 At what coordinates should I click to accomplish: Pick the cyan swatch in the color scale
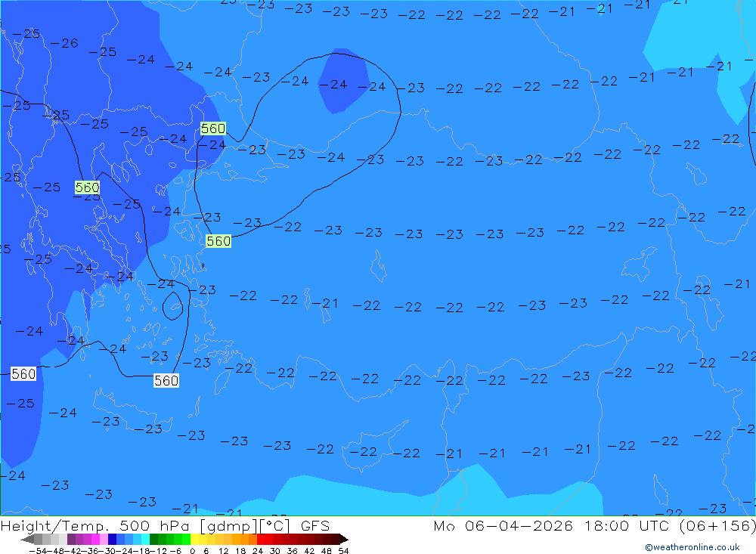click(x=145, y=540)
